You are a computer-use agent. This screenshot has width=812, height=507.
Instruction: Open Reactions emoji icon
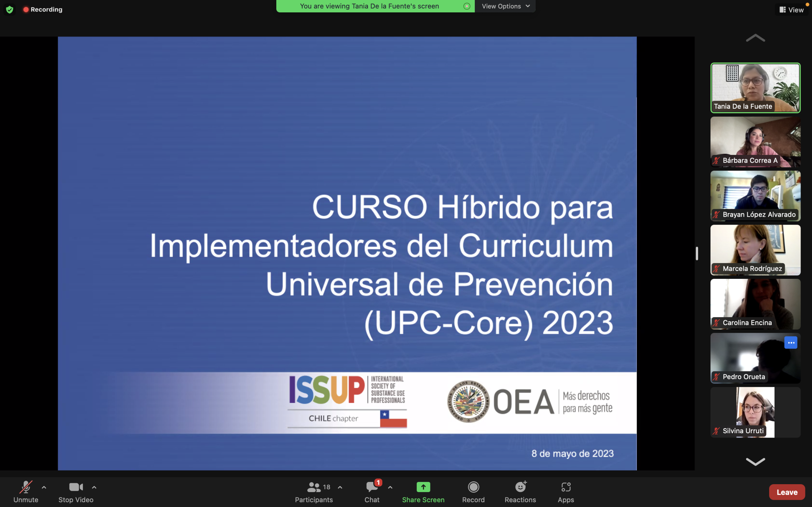point(520,487)
